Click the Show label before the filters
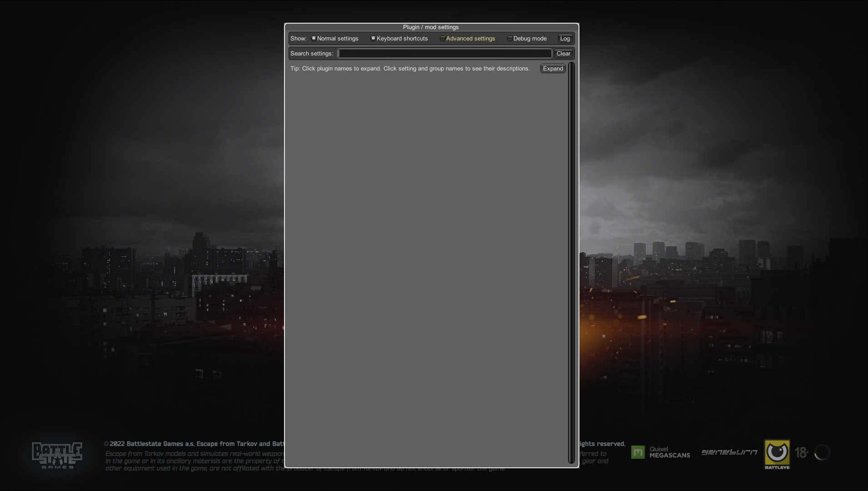868x491 pixels. point(298,39)
